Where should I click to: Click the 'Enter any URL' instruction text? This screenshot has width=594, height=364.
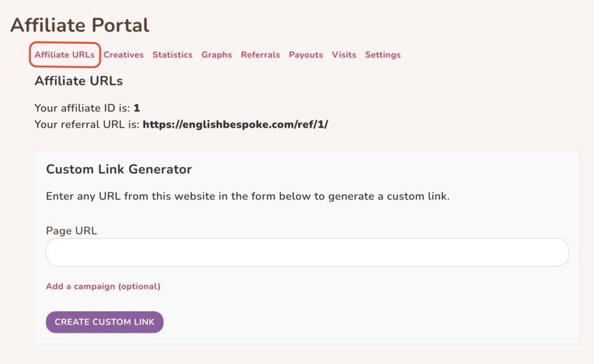[x=248, y=196]
